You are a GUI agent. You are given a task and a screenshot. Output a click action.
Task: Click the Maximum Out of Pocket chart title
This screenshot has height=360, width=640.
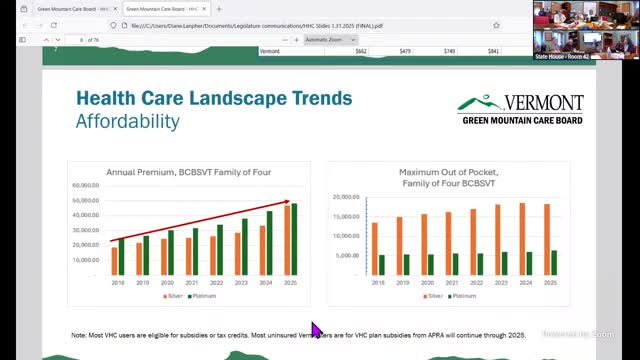click(x=449, y=178)
